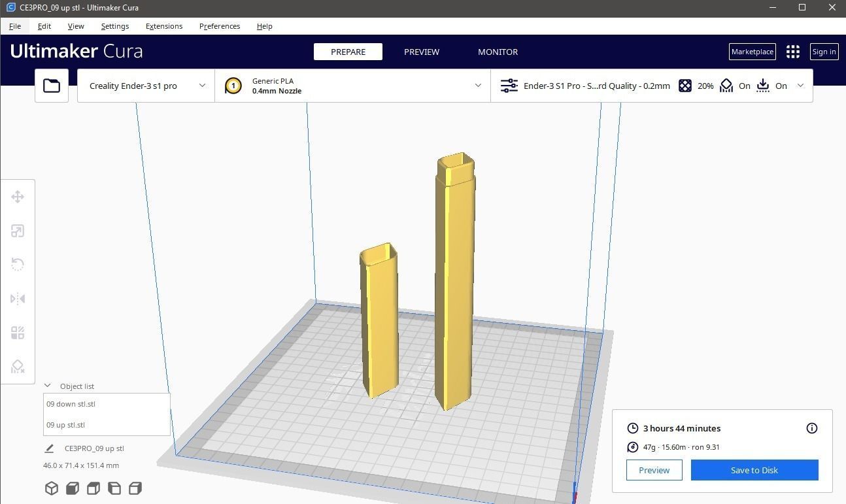Click the 47g · 15.60m material estimate
This screenshot has height=504, width=846.
pos(681,447)
